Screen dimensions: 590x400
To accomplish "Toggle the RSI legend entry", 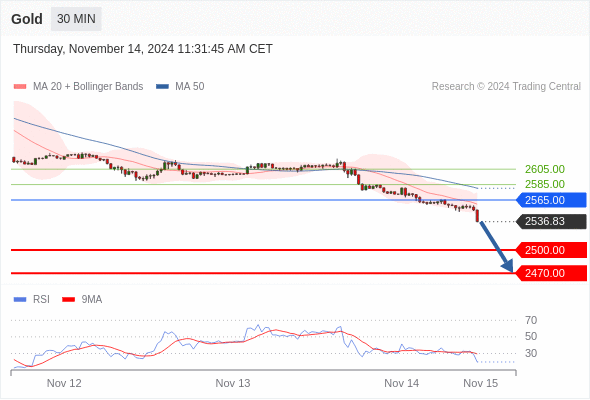I will coord(32,300).
